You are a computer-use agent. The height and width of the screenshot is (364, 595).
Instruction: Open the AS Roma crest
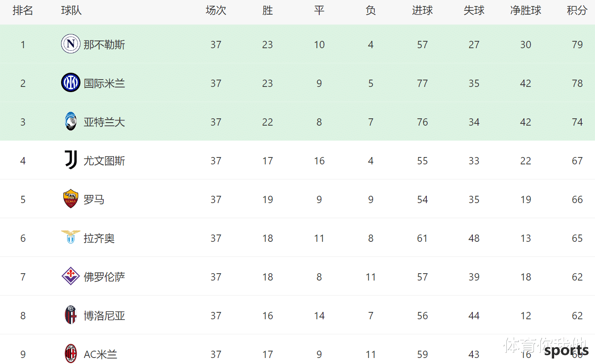click(71, 199)
